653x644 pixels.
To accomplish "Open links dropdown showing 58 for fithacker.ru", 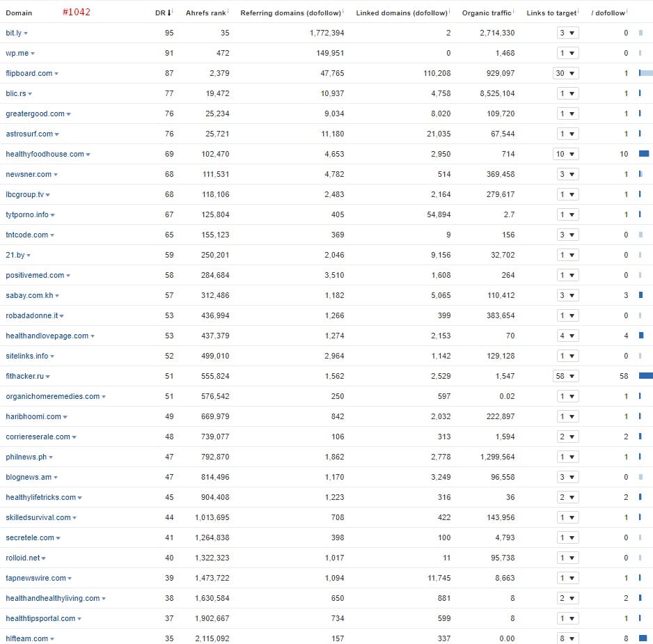I will click(x=565, y=376).
